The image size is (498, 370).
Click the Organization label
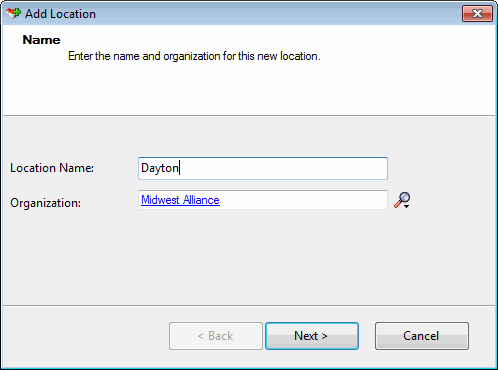46,203
